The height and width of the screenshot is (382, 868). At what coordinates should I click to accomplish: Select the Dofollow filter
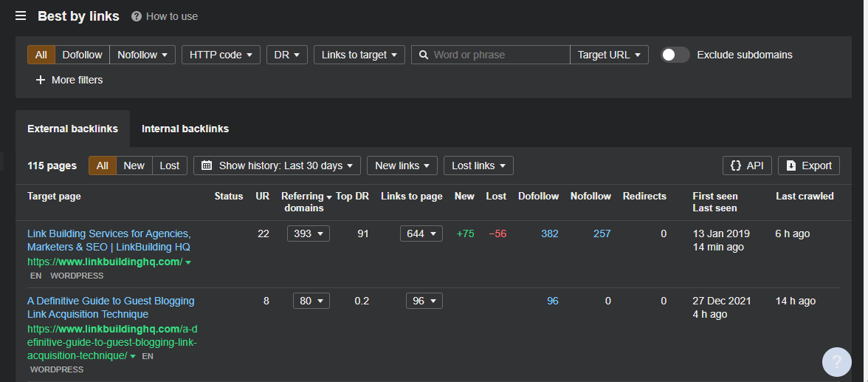[82, 55]
